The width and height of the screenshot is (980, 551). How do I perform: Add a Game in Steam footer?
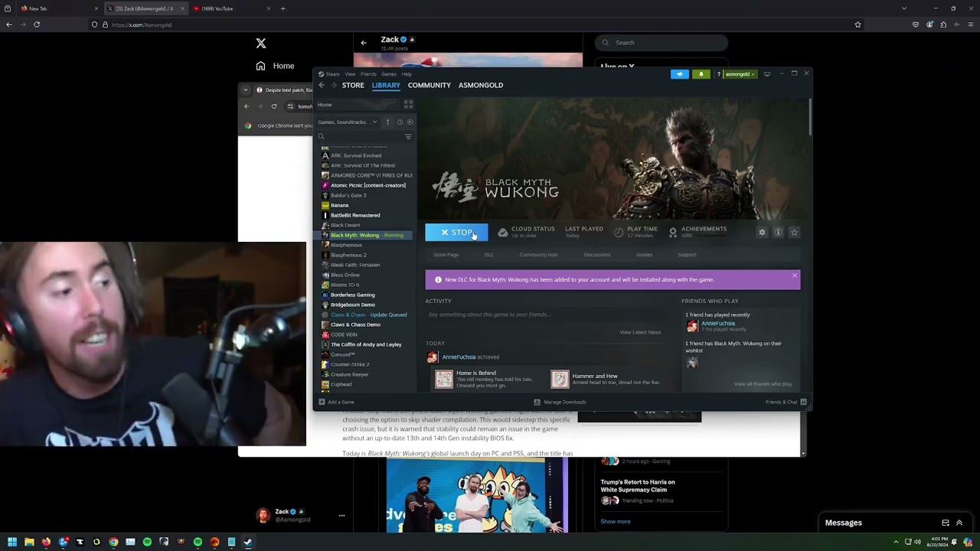[337, 402]
